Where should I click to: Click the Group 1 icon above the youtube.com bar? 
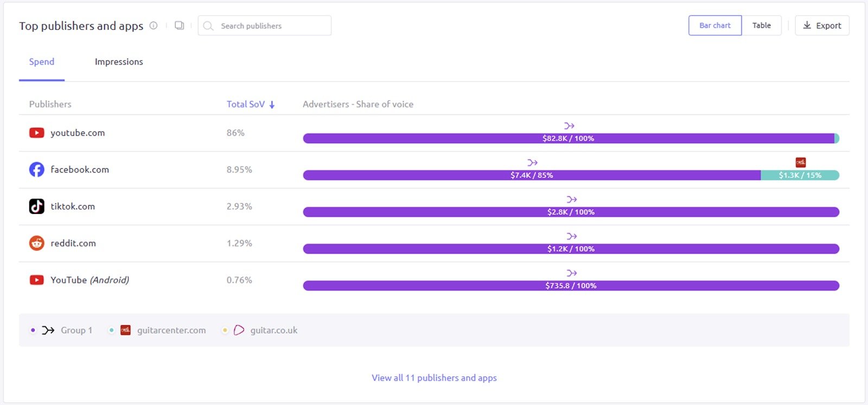point(569,126)
